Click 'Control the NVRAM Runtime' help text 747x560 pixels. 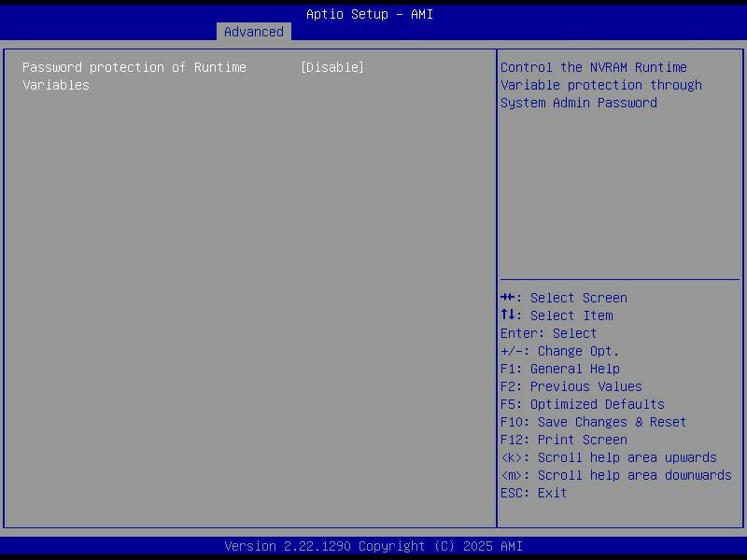pyautogui.click(x=594, y=67)
